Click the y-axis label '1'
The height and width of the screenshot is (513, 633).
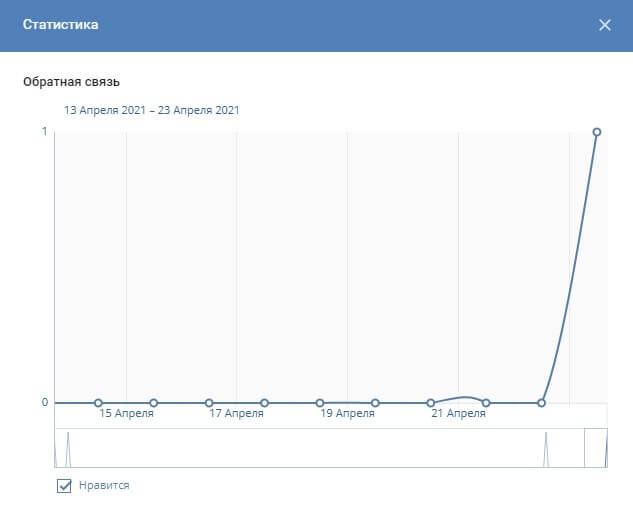(44, 131)
